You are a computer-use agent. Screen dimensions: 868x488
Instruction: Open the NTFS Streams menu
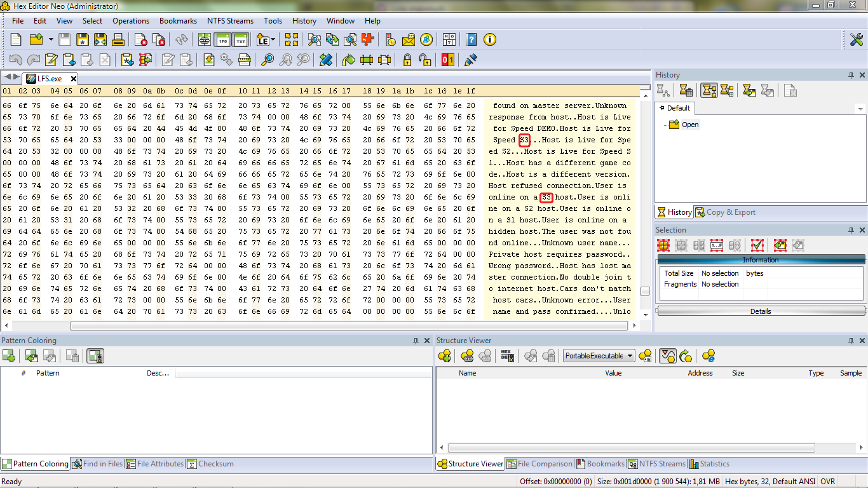(230, 21)
